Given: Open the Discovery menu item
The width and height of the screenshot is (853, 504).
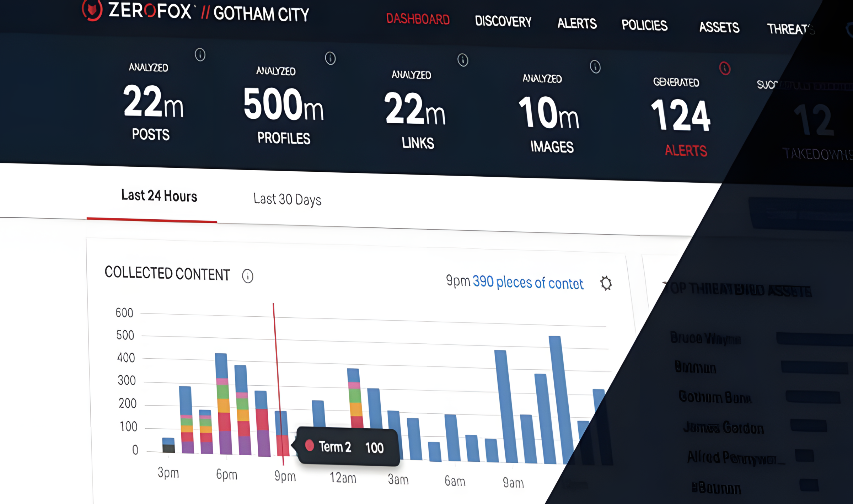Looking at the screenshot, I should click(503, 21).
